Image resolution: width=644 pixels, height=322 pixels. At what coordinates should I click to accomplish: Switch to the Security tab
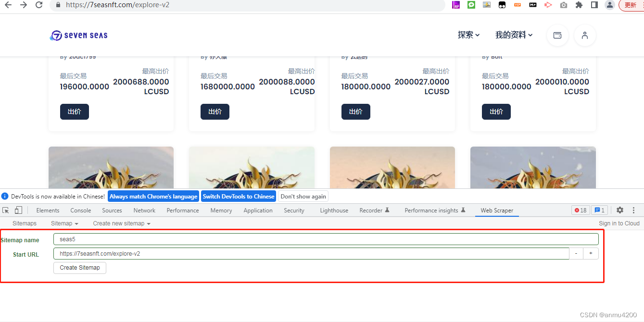pos(294,211)
